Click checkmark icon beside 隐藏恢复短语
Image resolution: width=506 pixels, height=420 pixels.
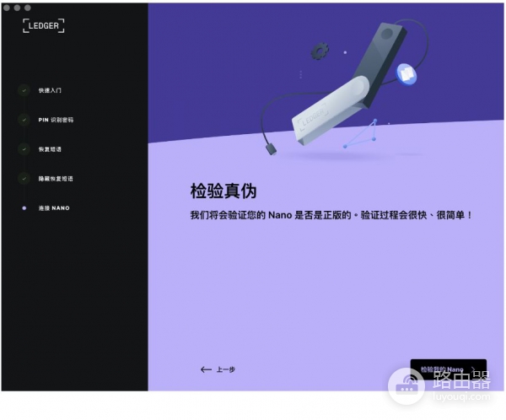point(24,179)
